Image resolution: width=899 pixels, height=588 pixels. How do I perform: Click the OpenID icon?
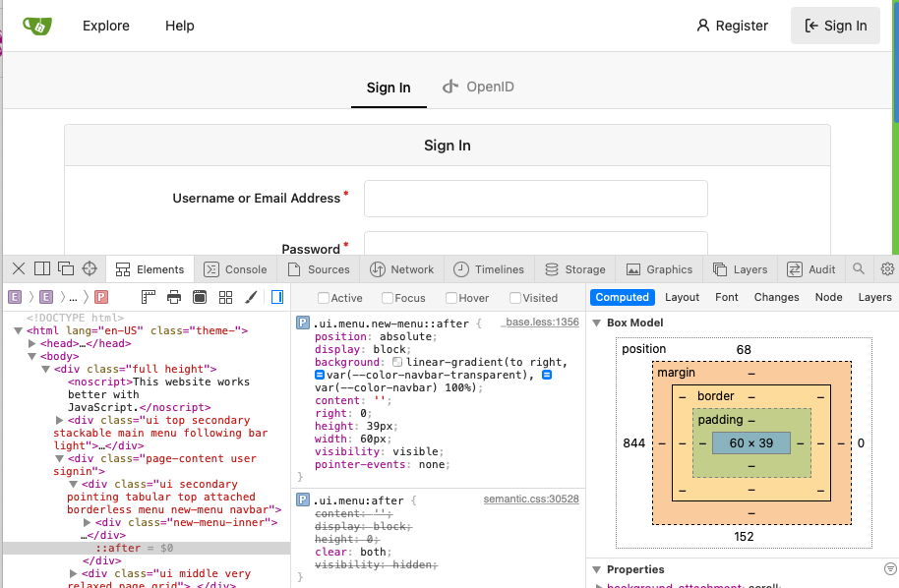450,87
